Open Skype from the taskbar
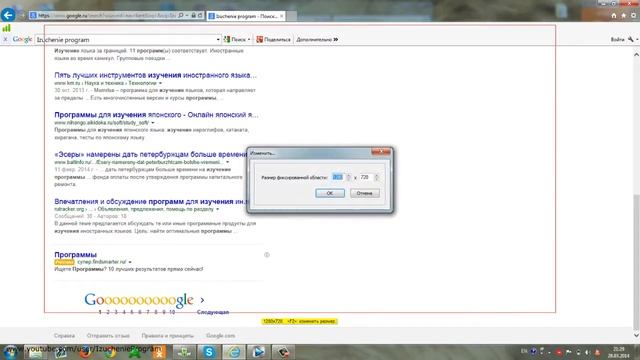Image resolution: width=640 pixels, height=360 pixels. (x=209, y=352)
